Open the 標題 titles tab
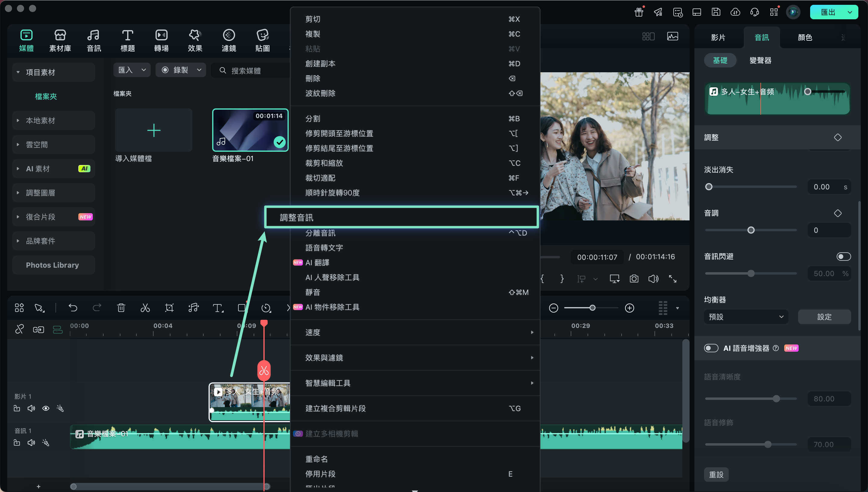Image resolution: width=868 pixels, height=492 pixels. (x=127, y=41)
